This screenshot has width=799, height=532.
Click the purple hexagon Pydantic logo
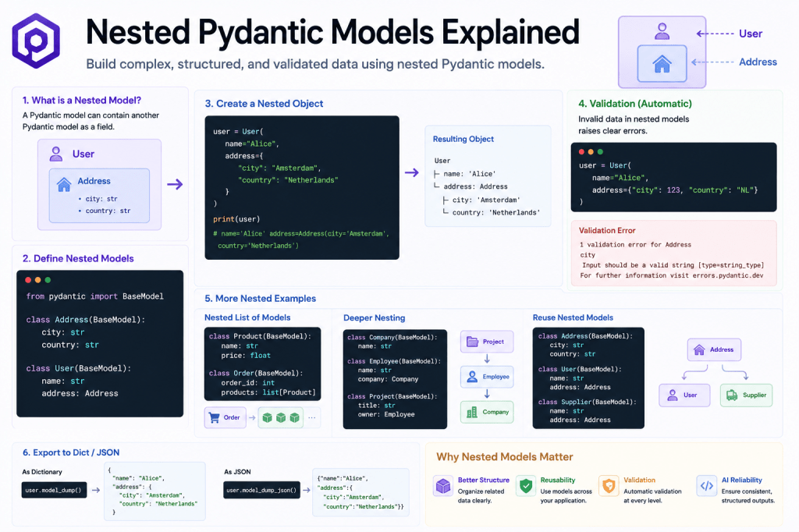(36, 41)
